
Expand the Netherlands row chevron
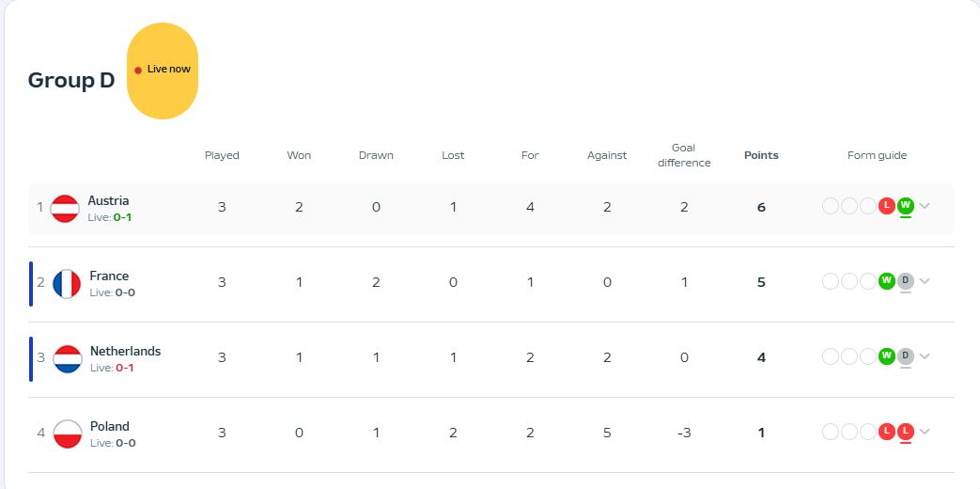pos(926,356)
